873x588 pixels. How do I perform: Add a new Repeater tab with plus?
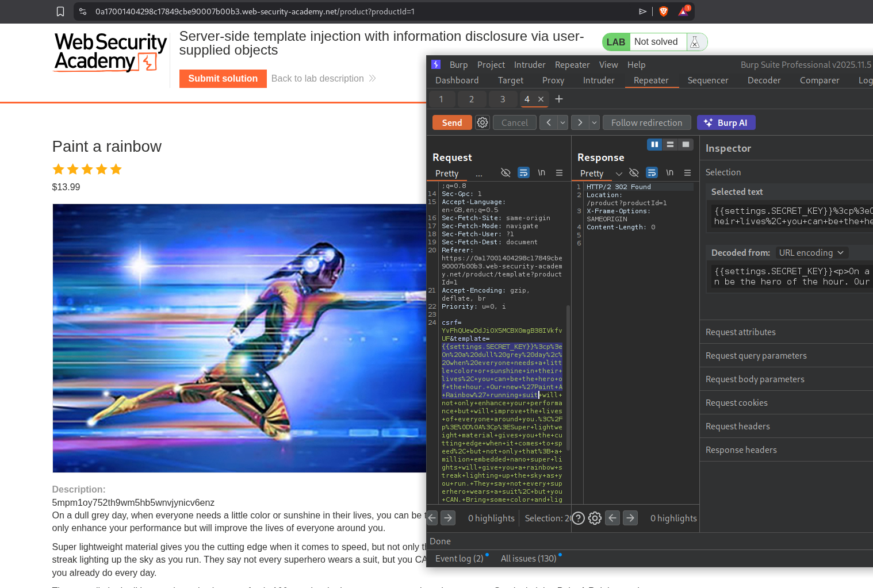[558, 99]
